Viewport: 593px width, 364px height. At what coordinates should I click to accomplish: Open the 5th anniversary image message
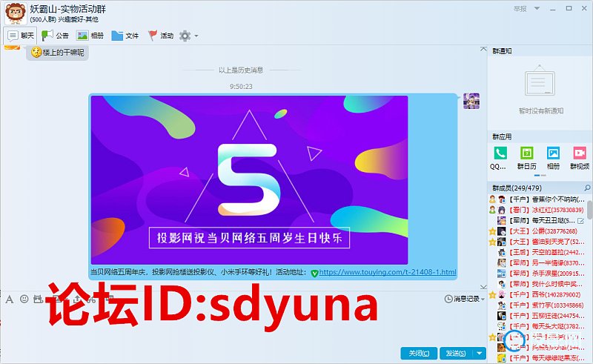pyautogui.click(x=249, y=180)
